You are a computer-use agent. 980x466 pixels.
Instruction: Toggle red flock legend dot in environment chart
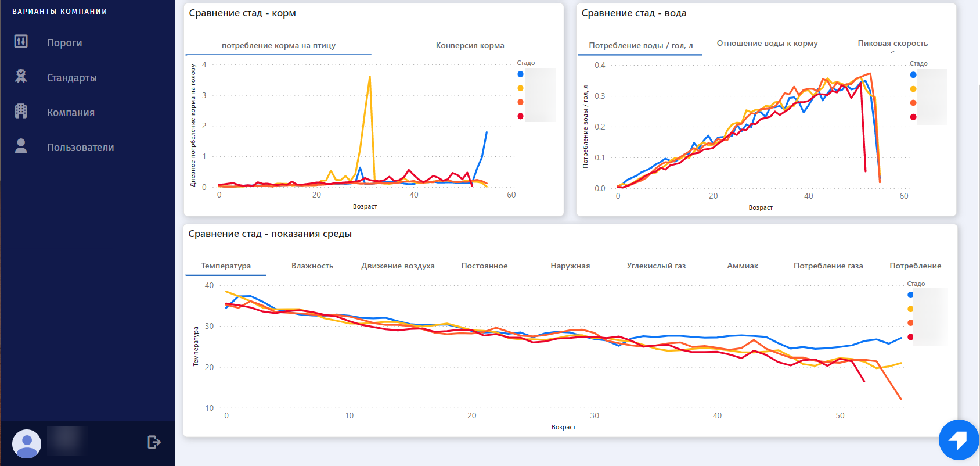[x=910, y=337]
